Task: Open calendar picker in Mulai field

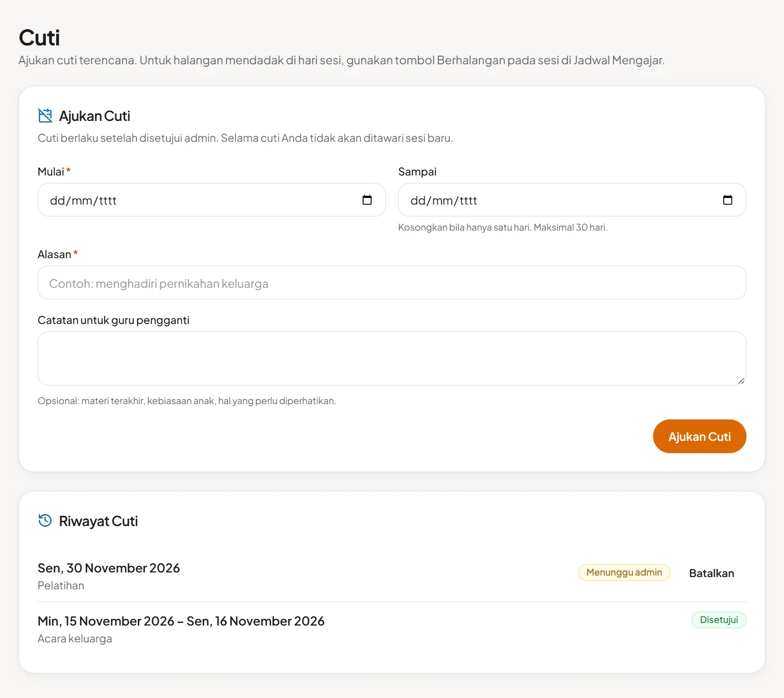Action: pyautogui.click(x=367, y=200)
